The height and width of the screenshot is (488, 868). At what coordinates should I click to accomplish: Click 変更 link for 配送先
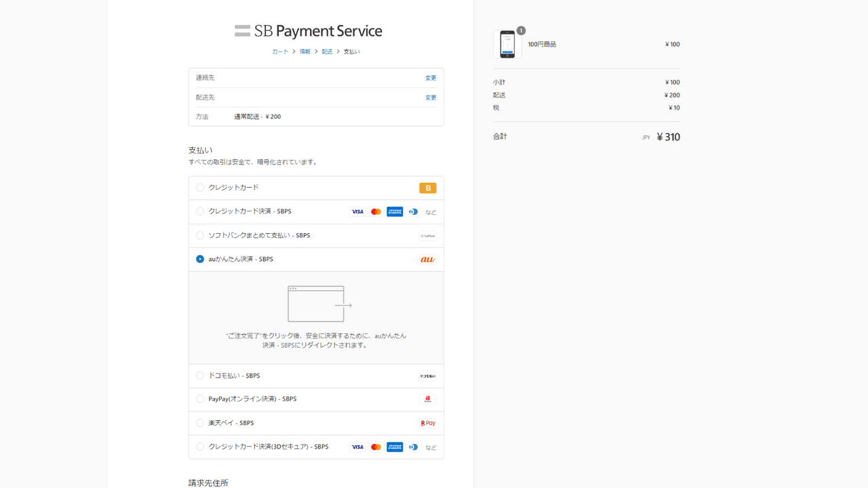click(431, 98)
